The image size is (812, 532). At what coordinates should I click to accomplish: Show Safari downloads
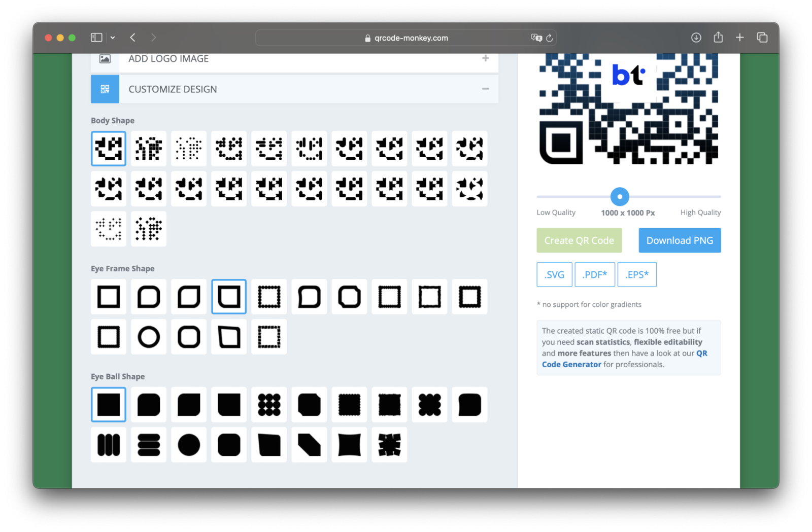click(x=696, y=38)
